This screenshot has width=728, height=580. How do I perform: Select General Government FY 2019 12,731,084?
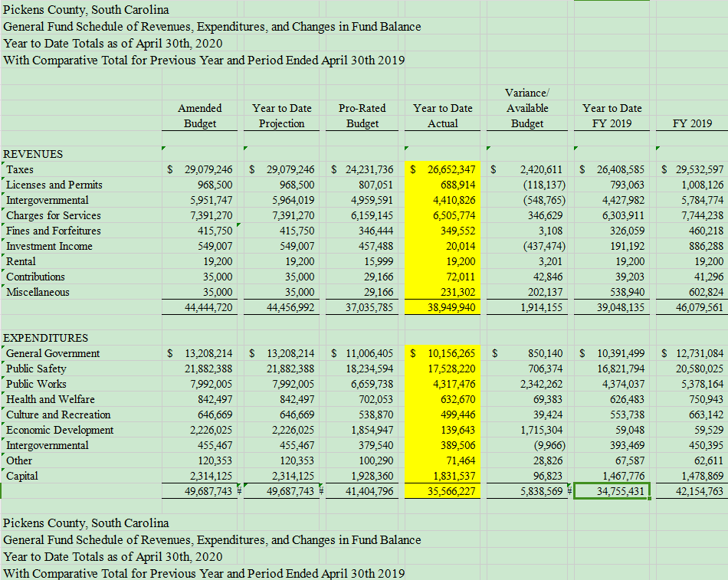coord(700,353)
